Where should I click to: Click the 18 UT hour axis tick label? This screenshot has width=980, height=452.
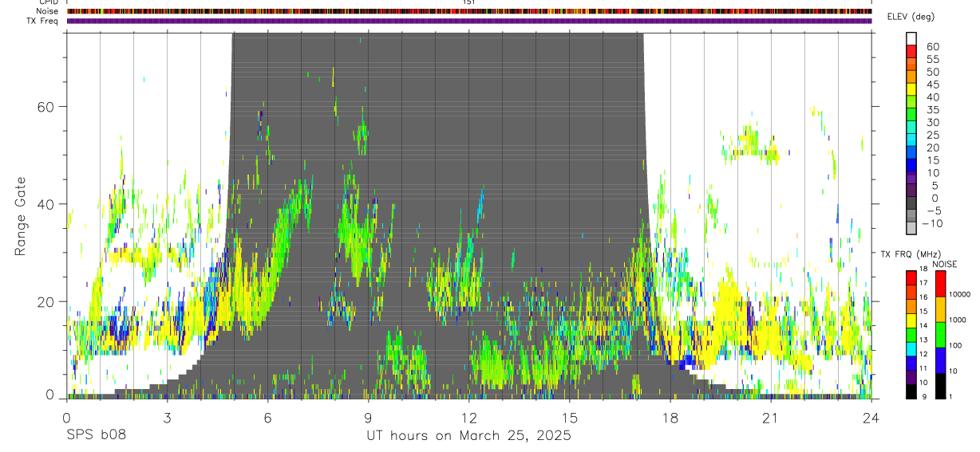(670, 418)
